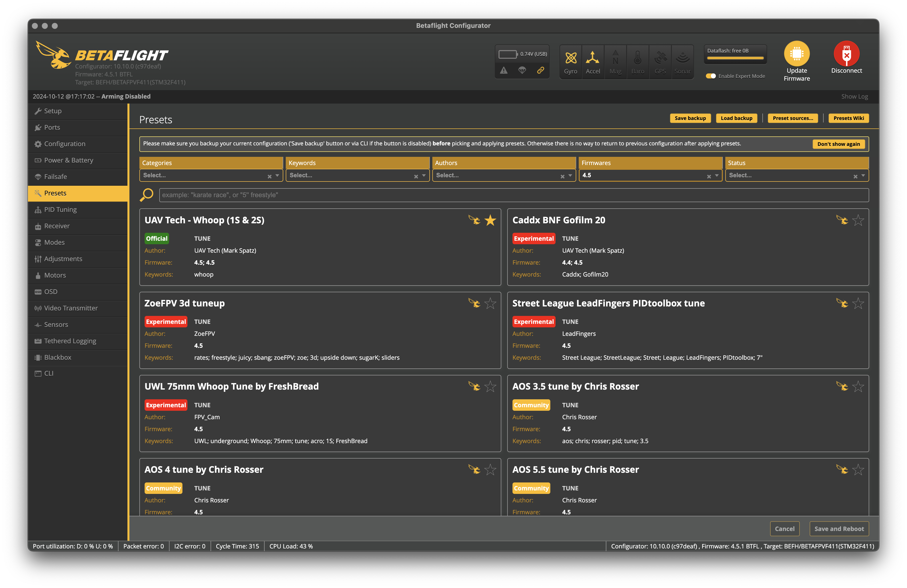This screenshot has height=588, width=907.
Task: Open the UWL 75mm Whoop Tune preset card
Action: [320, 413]
